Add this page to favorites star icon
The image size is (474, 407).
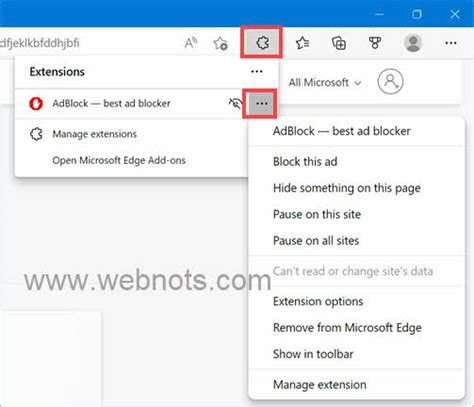pyautogui.click(x=220, y=43)
